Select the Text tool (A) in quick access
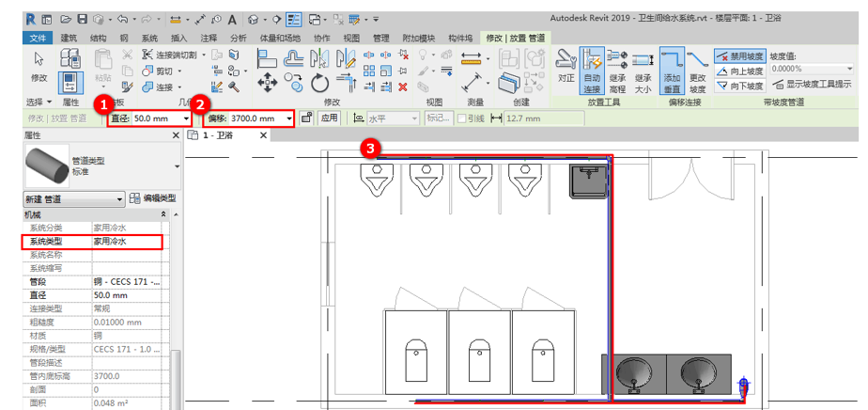 233,20
